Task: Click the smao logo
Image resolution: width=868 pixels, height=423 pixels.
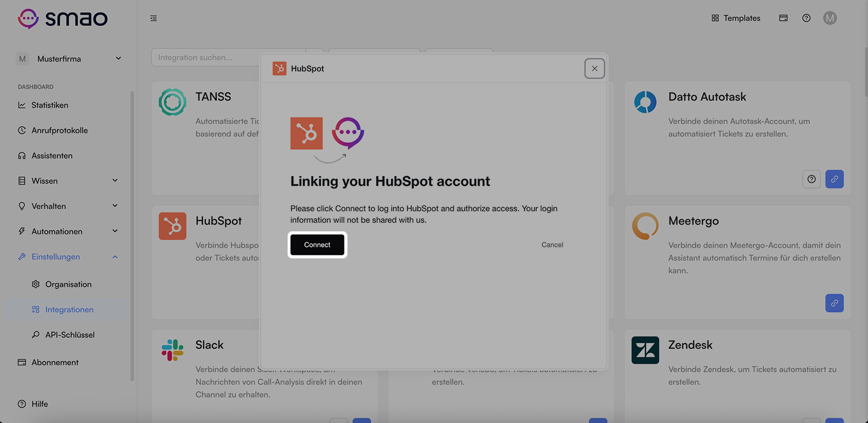Action: click(x=63, y=19)
